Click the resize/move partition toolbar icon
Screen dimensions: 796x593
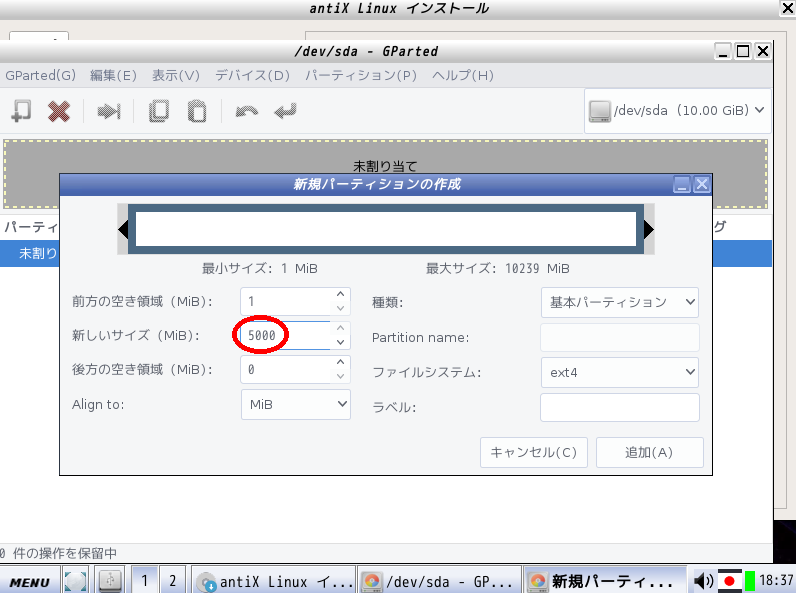109,111
